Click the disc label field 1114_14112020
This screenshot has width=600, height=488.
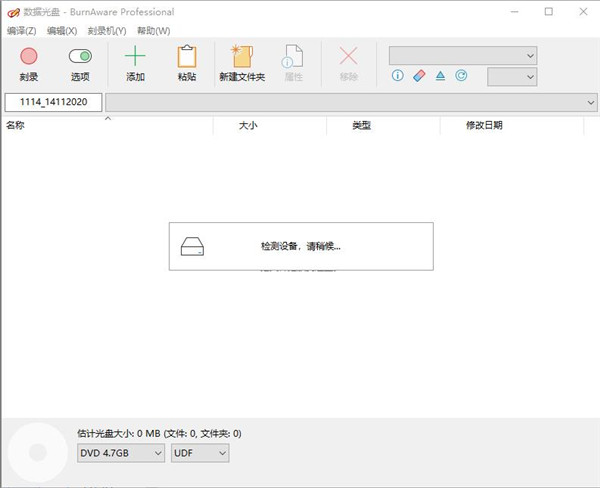(54, 102)
